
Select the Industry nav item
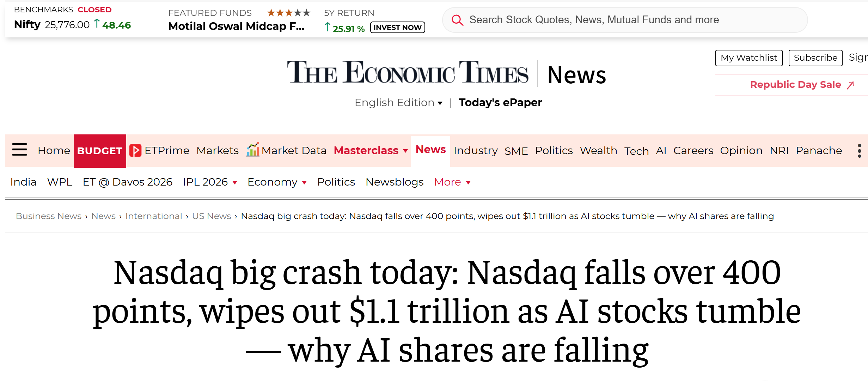[x=475, y=151]
